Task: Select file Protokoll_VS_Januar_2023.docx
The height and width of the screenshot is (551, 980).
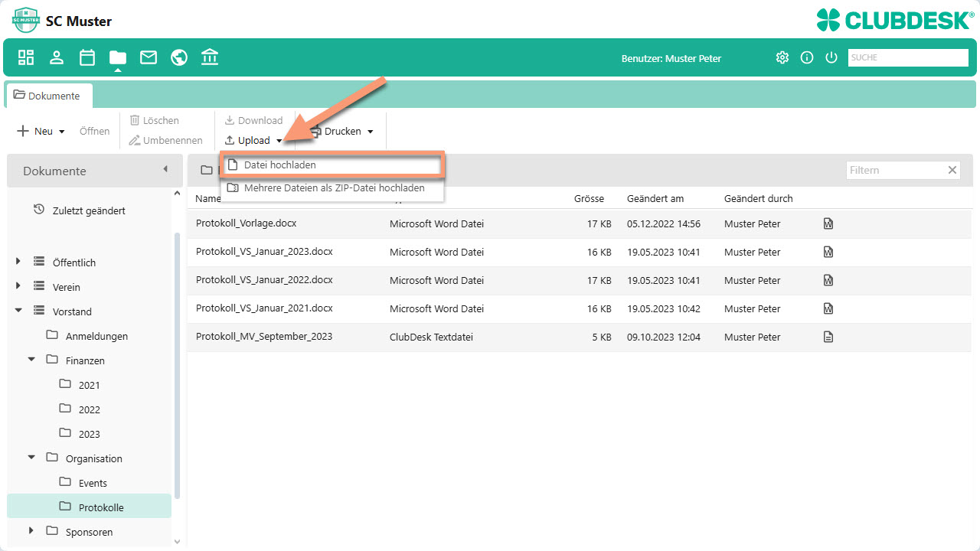Action: (264, 252)
